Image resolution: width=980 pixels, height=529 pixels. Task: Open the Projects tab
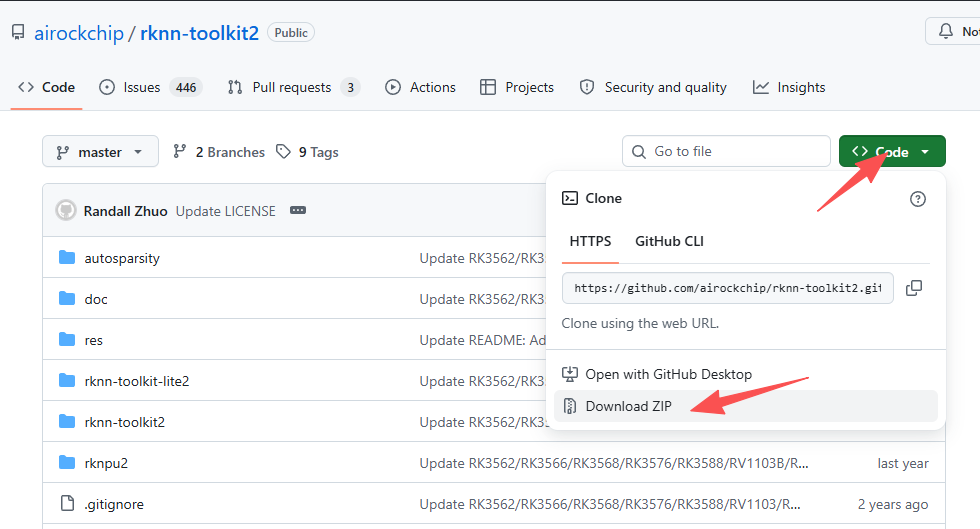[517, 88]
